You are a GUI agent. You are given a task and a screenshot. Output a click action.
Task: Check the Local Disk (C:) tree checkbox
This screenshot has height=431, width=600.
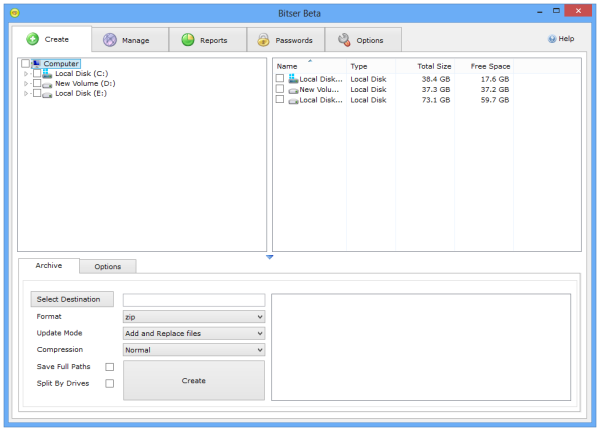(x=37, y=73)
